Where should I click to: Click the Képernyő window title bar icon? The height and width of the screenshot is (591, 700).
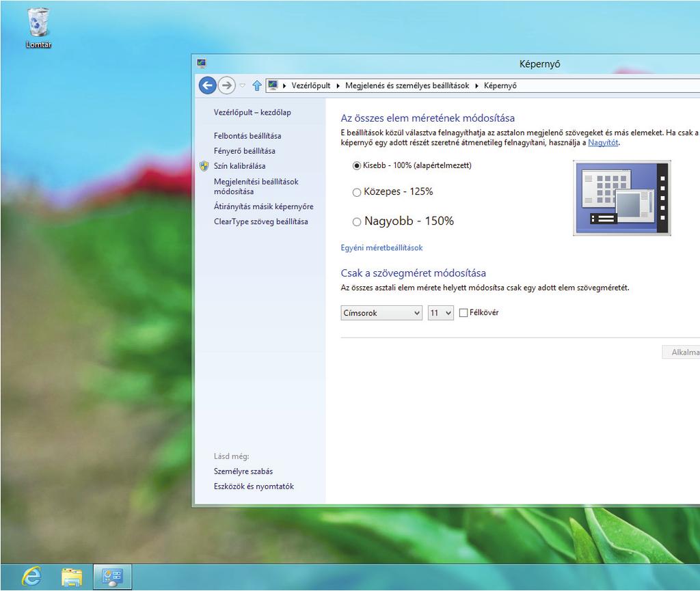pyautogui.click(x=202, y=64)
